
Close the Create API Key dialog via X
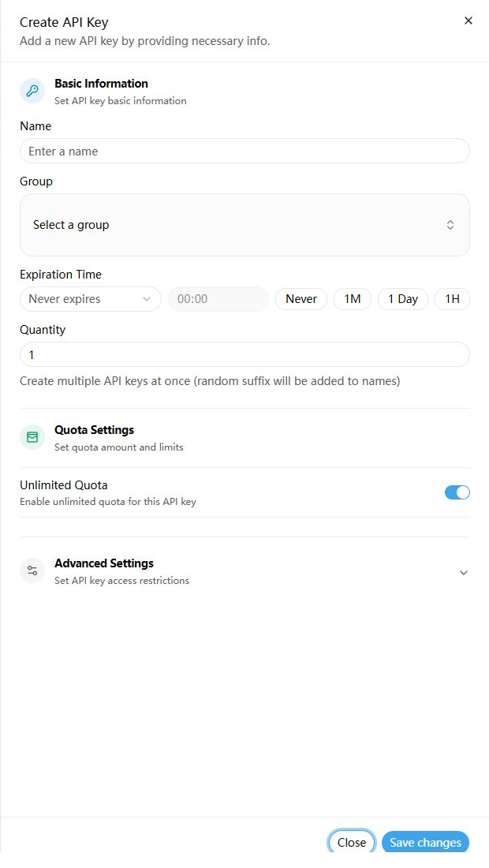pyautogui.click(x=468, y=21)
